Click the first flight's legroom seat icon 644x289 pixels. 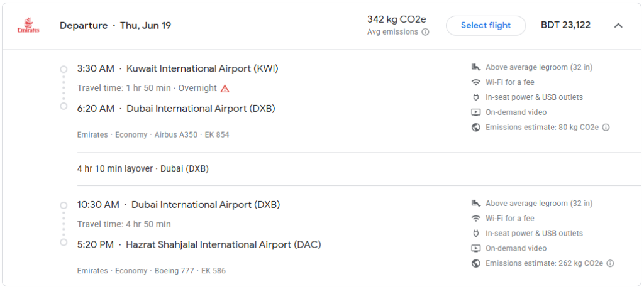(x=475, y=67)
